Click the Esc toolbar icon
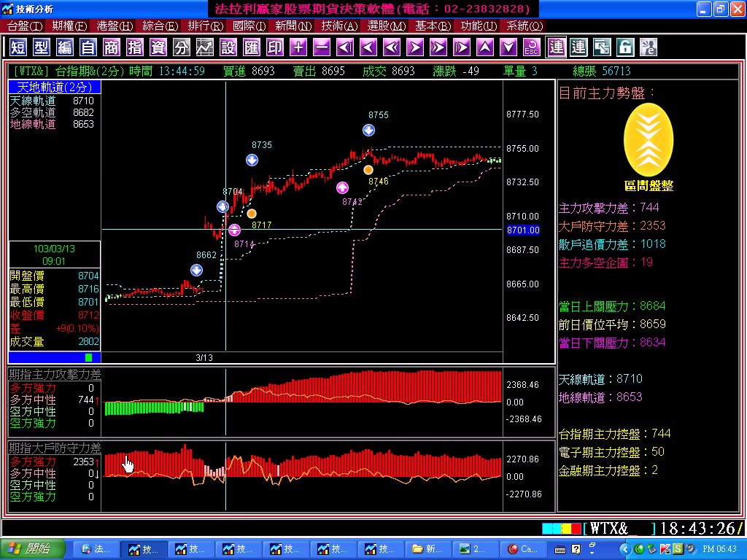This screenshot has height=560, width=747. tap(532, 47)
